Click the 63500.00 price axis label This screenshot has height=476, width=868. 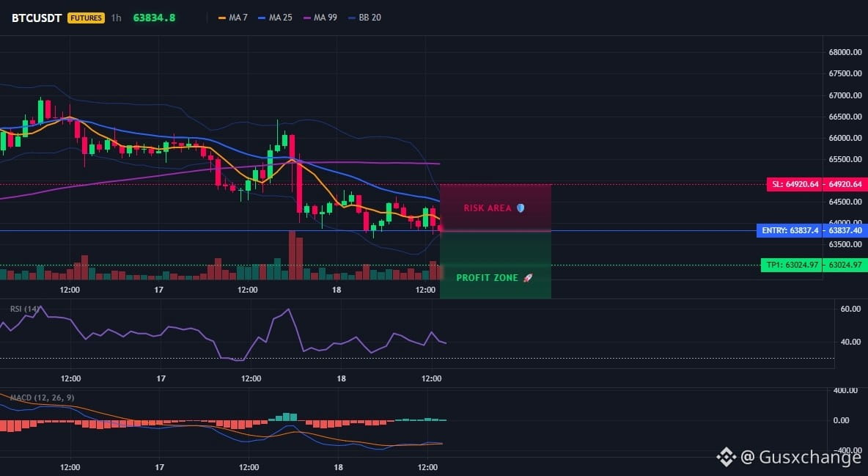(845, 244)
